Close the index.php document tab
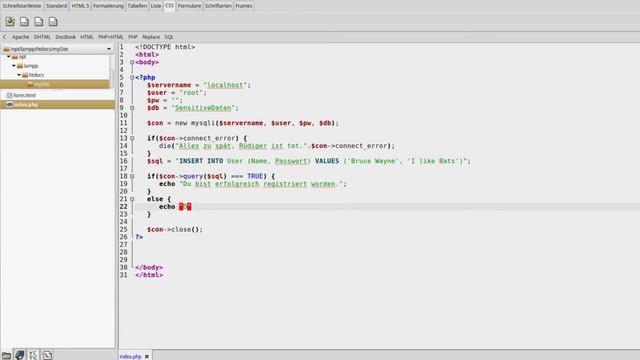This screenshot has height=360, width=640. [x=147, y=356]
